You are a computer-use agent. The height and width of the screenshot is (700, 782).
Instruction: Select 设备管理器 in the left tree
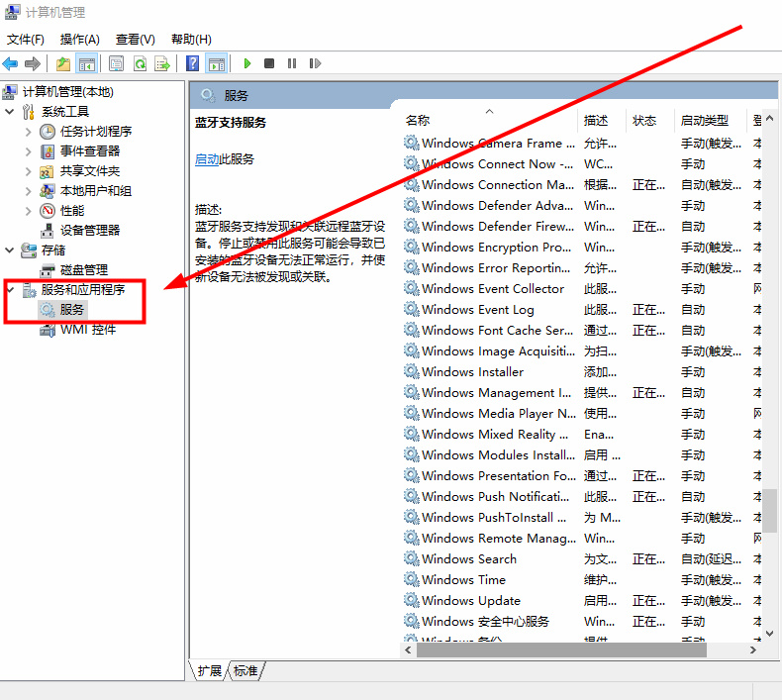(89, 230)
